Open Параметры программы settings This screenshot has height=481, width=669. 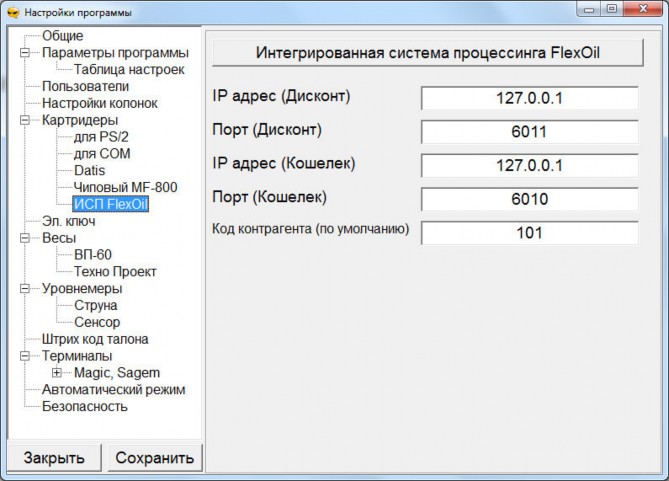115,53
